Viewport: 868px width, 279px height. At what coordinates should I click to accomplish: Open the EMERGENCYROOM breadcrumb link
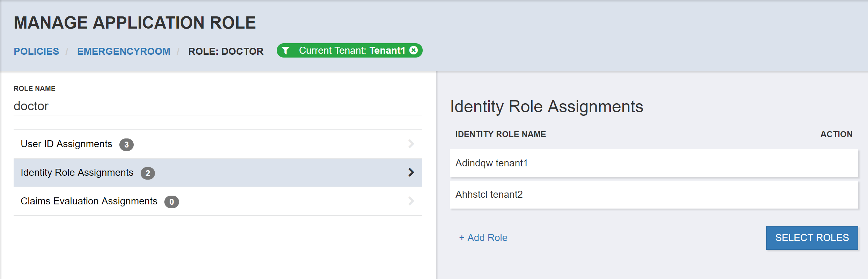[x=124, y=51]
